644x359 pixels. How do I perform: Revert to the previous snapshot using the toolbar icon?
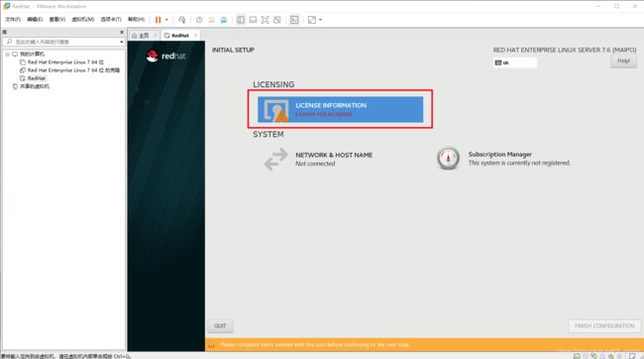point(211,20)
